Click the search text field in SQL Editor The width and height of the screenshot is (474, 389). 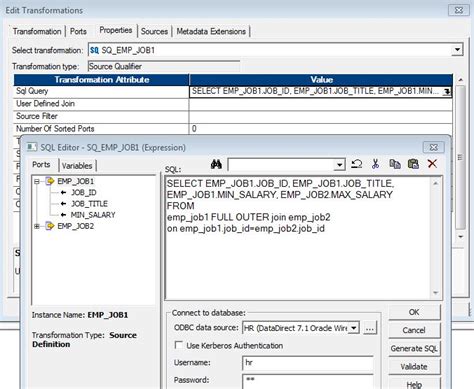pyautogui.click(x=281, y=165)
